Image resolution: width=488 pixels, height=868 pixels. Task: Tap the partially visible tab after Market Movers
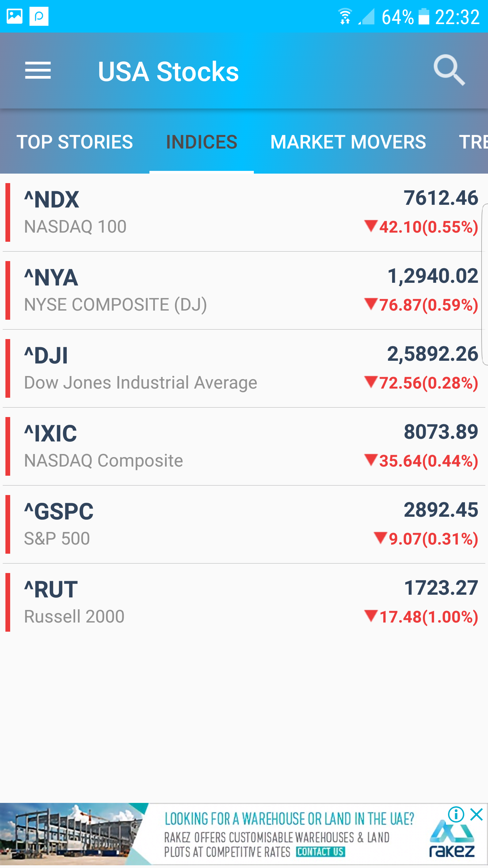pos(473,142)
